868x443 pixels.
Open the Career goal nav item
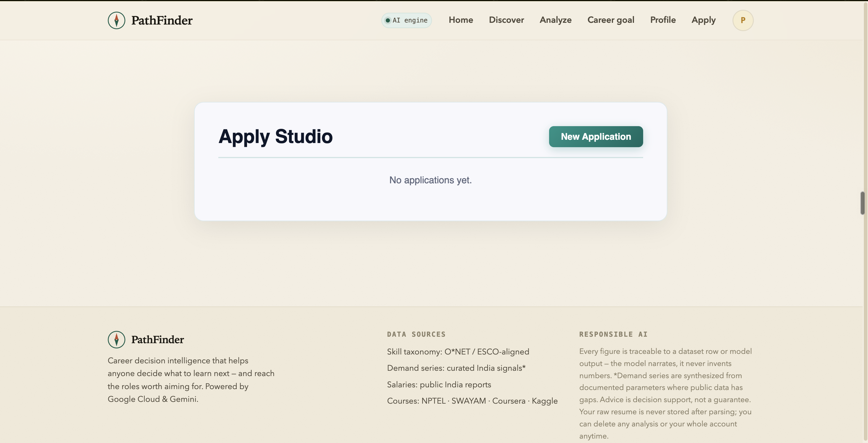[611, 20]
